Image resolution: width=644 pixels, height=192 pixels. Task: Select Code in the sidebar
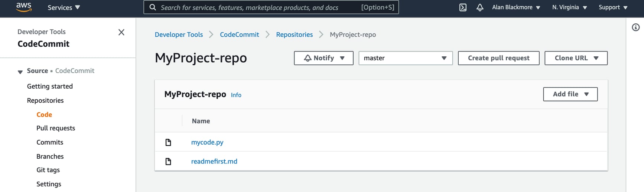point(44,115)
